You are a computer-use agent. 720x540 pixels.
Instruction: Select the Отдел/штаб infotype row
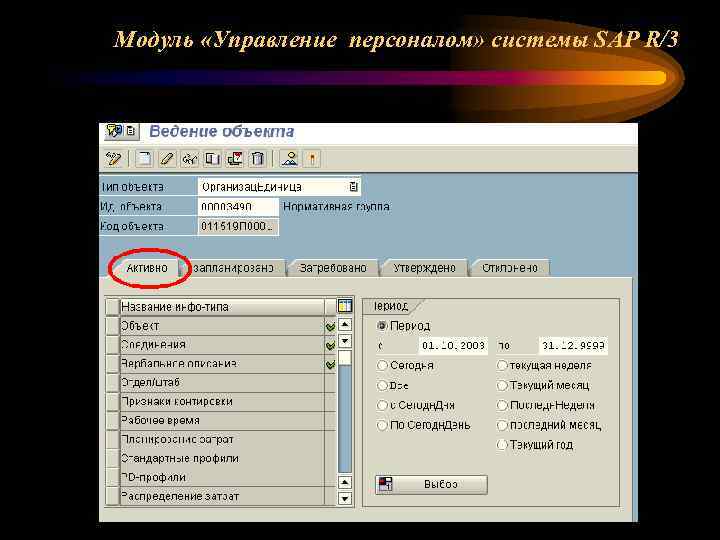tap(222, 383)
